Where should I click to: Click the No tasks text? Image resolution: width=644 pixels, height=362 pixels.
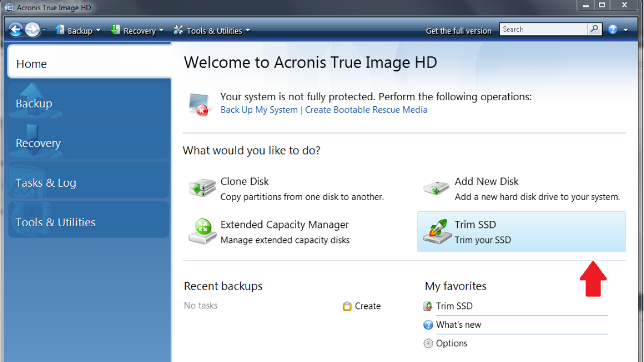click(201, 306)
